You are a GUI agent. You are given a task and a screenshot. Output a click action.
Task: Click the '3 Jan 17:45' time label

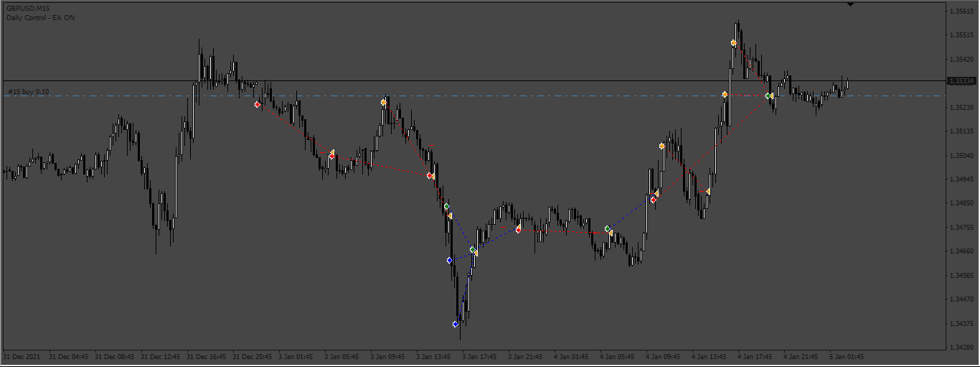[479, 356]
